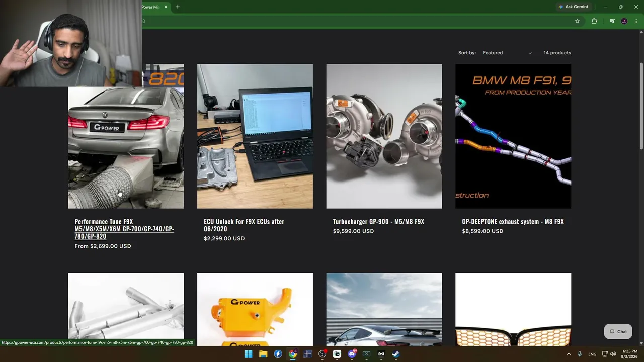Click the Google Chrome taskbar icon
Image resolution: width=644 pixels, height=362 pixels.
tap(292, 354)
